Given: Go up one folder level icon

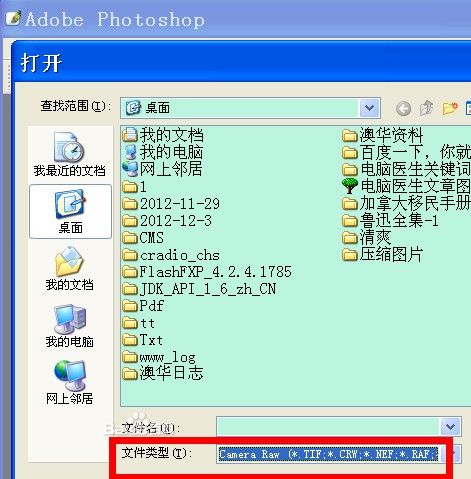Looking at the screenshot, I should click(x=426, y=108).
